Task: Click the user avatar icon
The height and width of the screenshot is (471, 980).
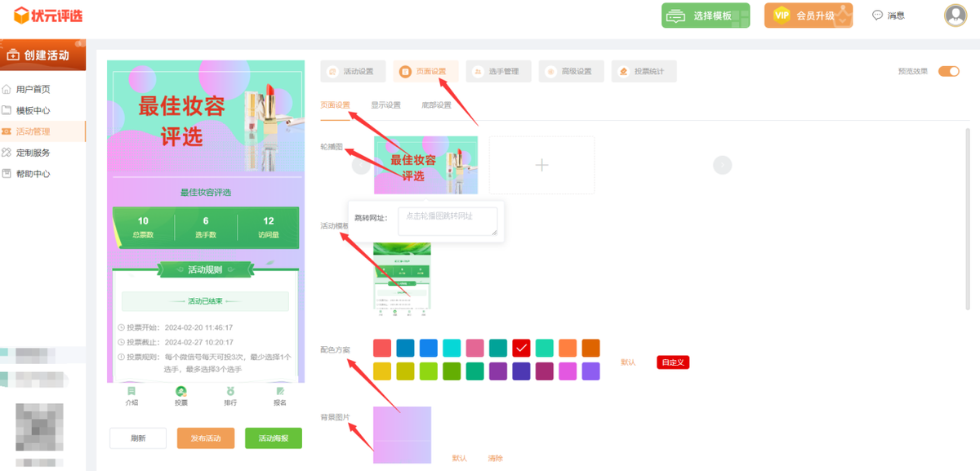Action: (955, 16)
